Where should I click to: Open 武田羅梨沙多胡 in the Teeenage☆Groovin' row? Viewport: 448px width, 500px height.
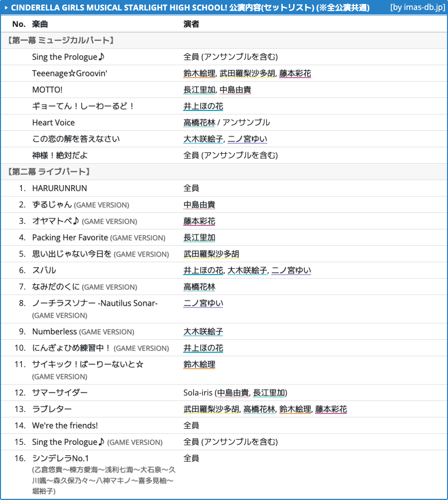247,73
